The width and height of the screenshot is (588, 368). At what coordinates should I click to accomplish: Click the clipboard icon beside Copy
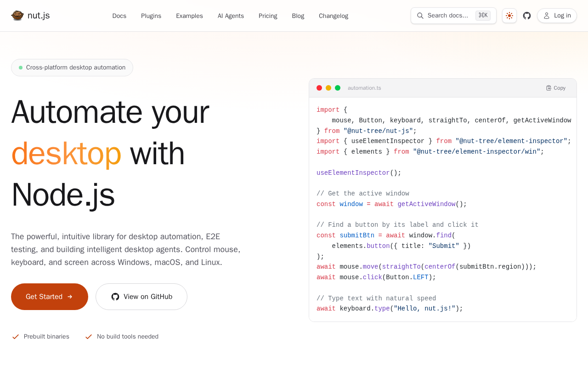[548, 88]
